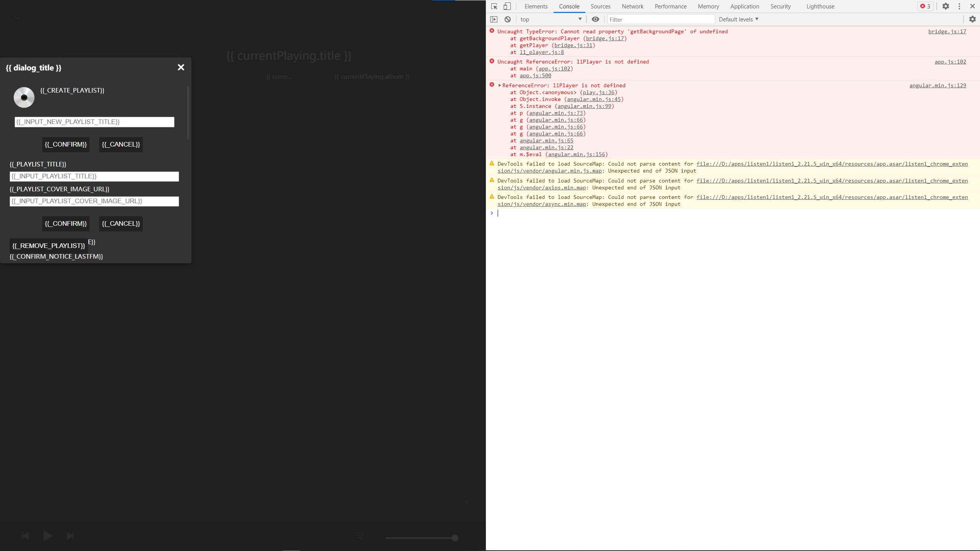Clear the console with the block icon
The width and height of the screenshot is (980, 551).
[x=508, y=20]
